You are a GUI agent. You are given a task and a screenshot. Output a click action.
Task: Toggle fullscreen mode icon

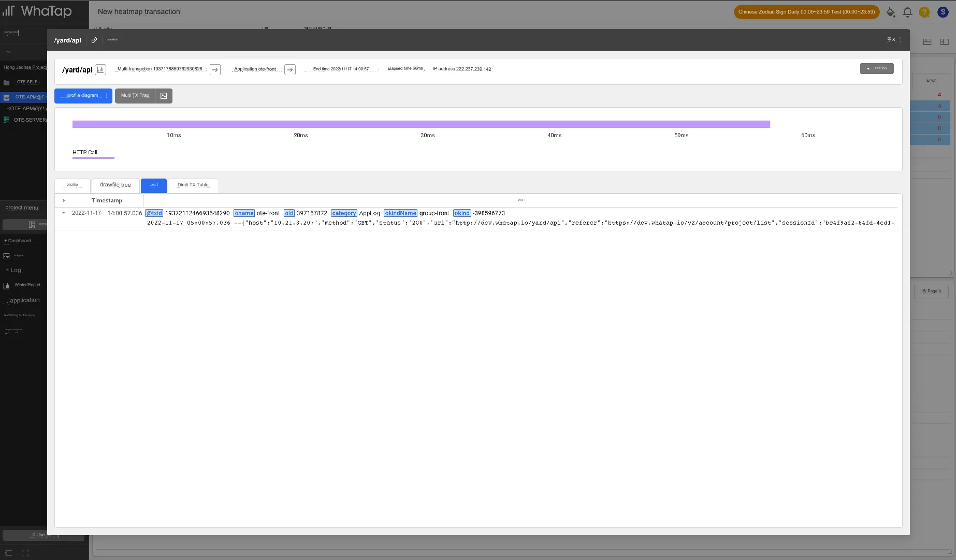25,553
